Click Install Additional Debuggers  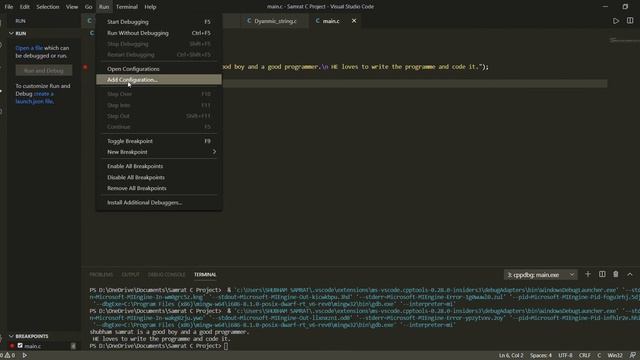tap(159, 202)
